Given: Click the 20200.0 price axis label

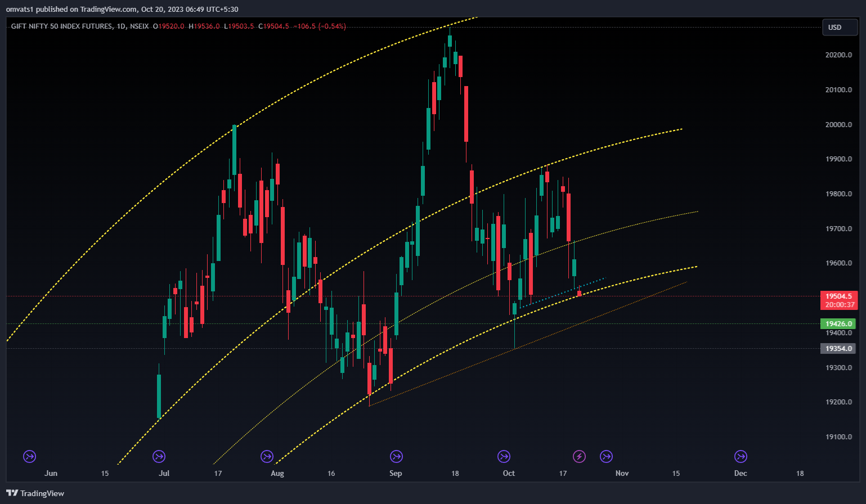Looking at the screenshot, I should 838,55.
